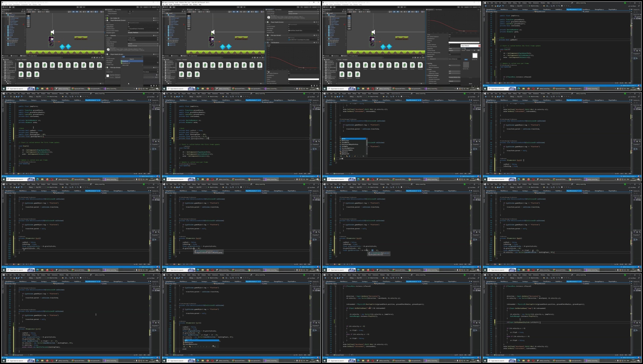Open the Reflection Probes dropdown
The width and height of the screenshot is (643, 364).
pyautogui.click(x=454, y=73)
